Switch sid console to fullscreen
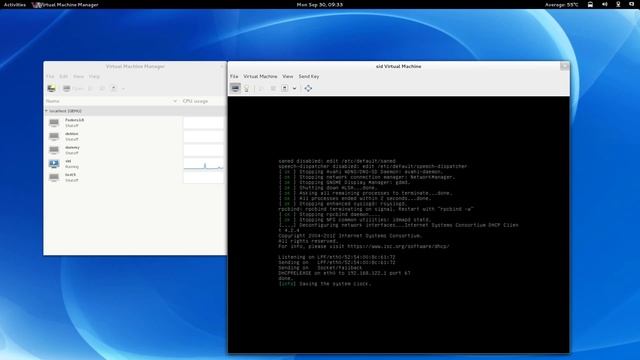 [x=308, y=88]
